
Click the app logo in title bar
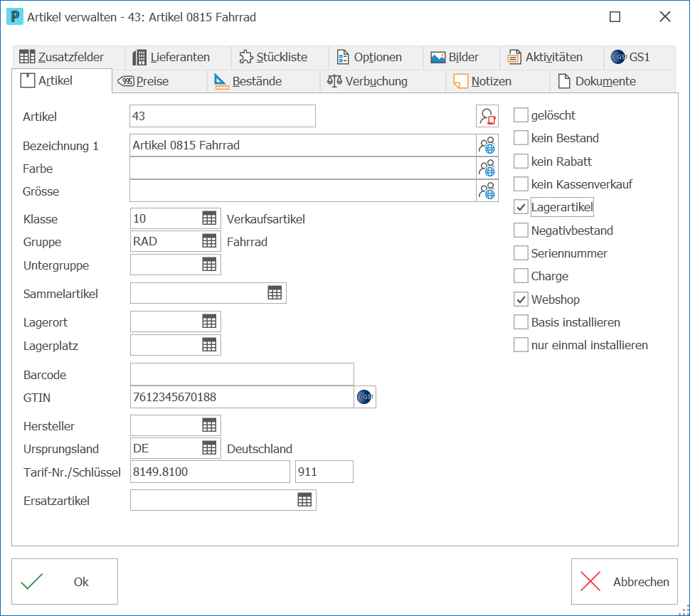15,17
